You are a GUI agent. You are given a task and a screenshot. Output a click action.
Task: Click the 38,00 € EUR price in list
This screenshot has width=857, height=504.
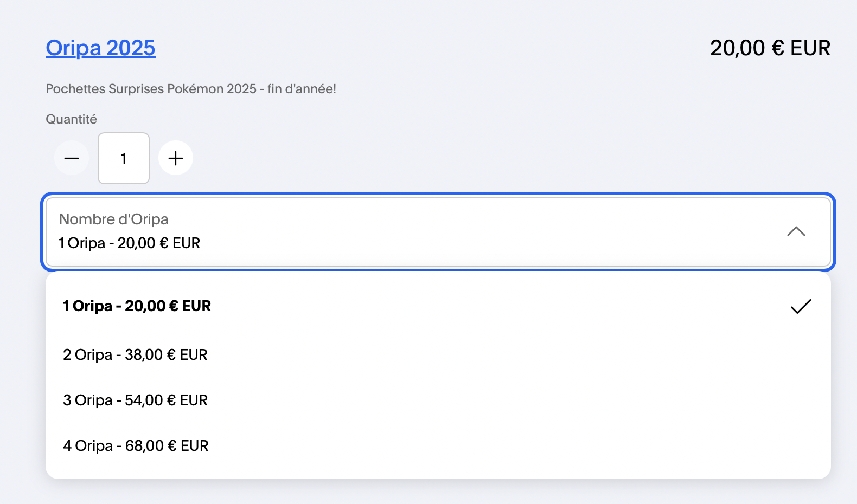pyautogui.click(x=166, y=355)
